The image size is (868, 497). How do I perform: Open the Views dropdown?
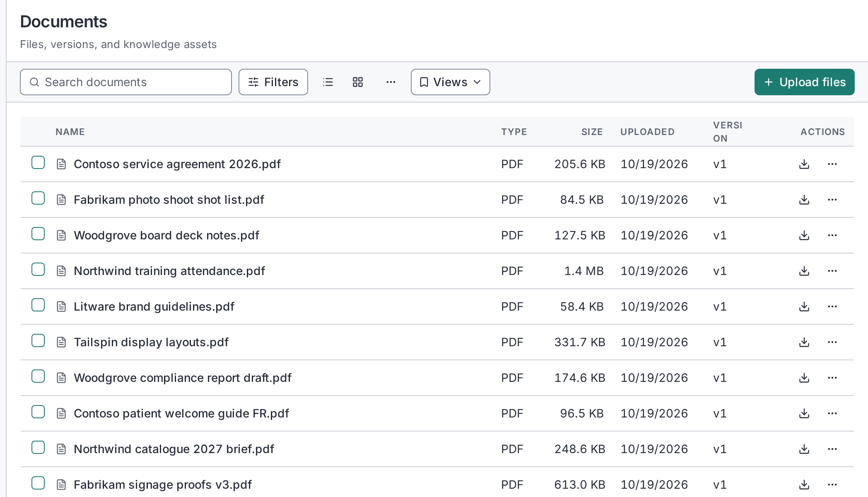pyautogui.click(x=451, y=82)
